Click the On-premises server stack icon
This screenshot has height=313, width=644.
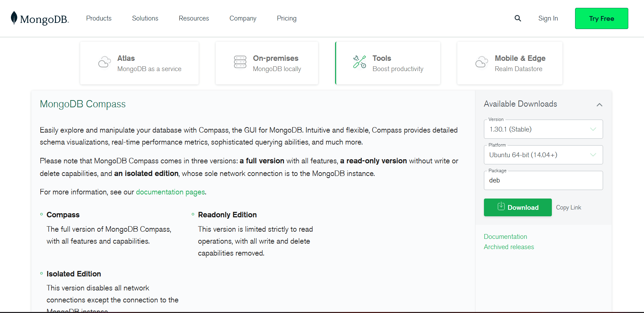[240, 62]
